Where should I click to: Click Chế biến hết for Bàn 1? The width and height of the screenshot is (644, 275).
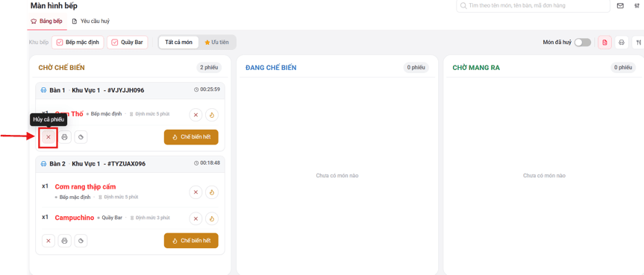point(191,137)
